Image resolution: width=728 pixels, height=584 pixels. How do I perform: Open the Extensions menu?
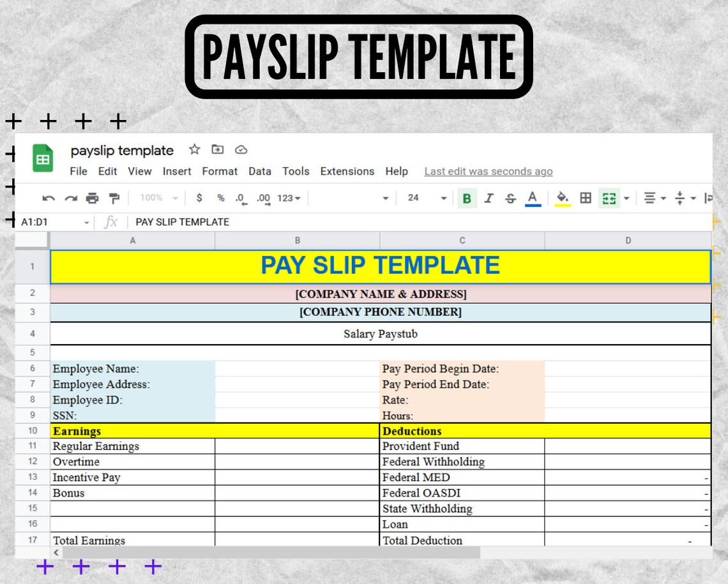point(347,171)
